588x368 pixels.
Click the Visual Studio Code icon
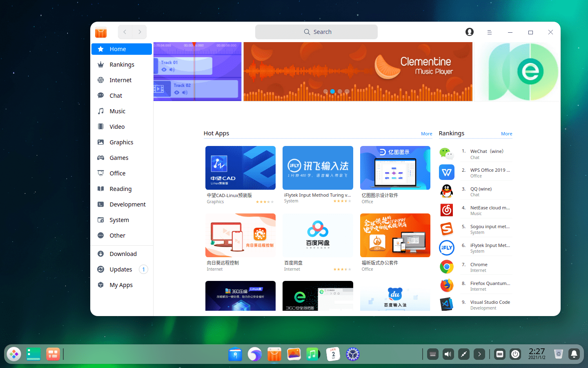(447, 305)
